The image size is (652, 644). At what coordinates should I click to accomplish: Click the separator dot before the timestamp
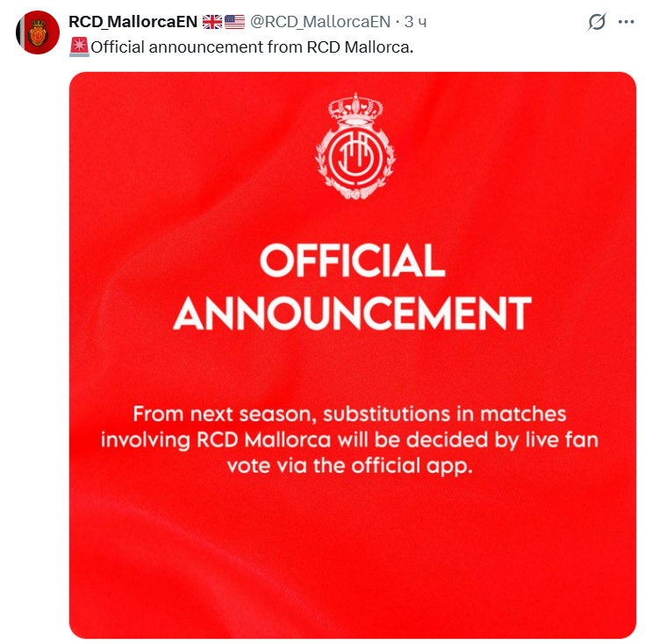point(397,22)
